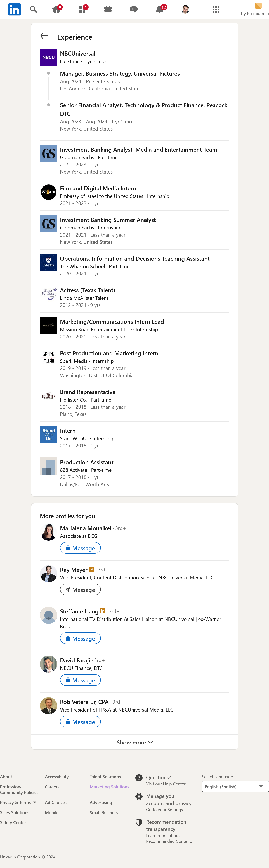
Task: Click the NBCUniversal company name
Action: click(x=77, y=54)
